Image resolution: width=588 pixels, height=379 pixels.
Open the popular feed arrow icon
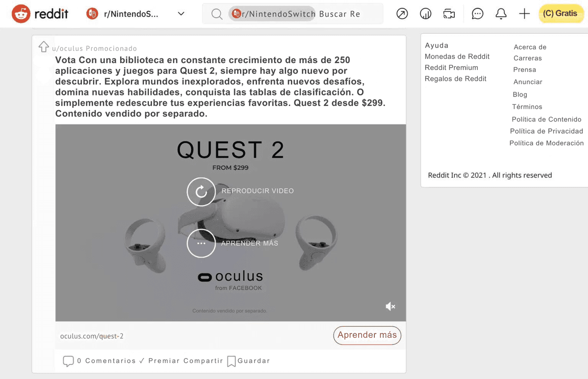pyautogui.click(x=402, y=13)
